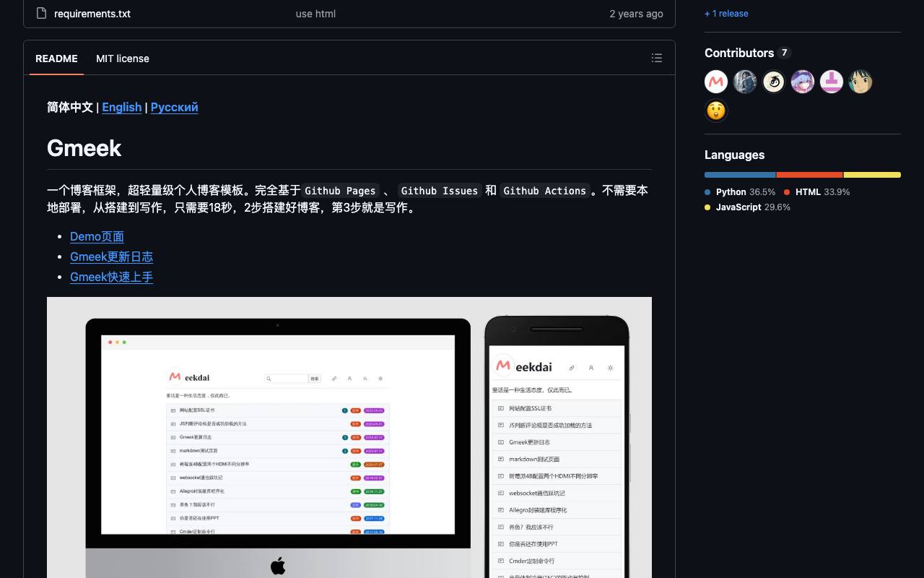Open the English README link
Screen dimensions: 924x578
pos(122,107)
